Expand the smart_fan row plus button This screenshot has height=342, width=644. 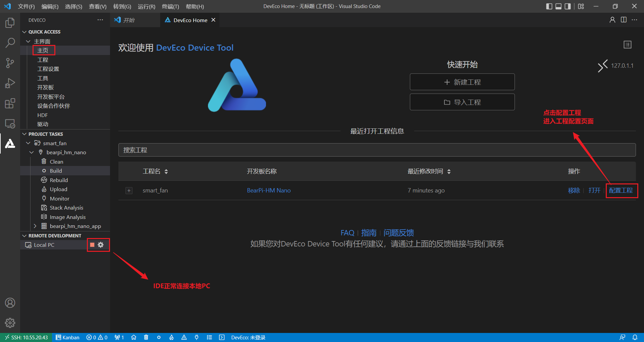click(129, 190)
